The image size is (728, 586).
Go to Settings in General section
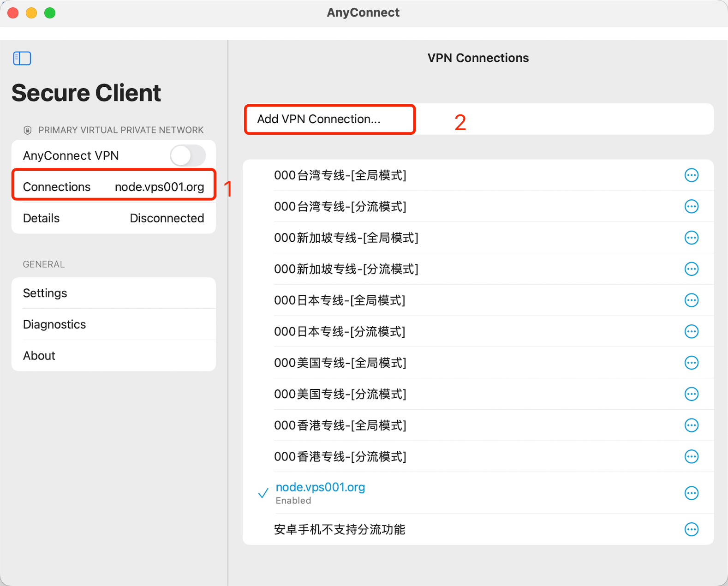tap(113, 293)
